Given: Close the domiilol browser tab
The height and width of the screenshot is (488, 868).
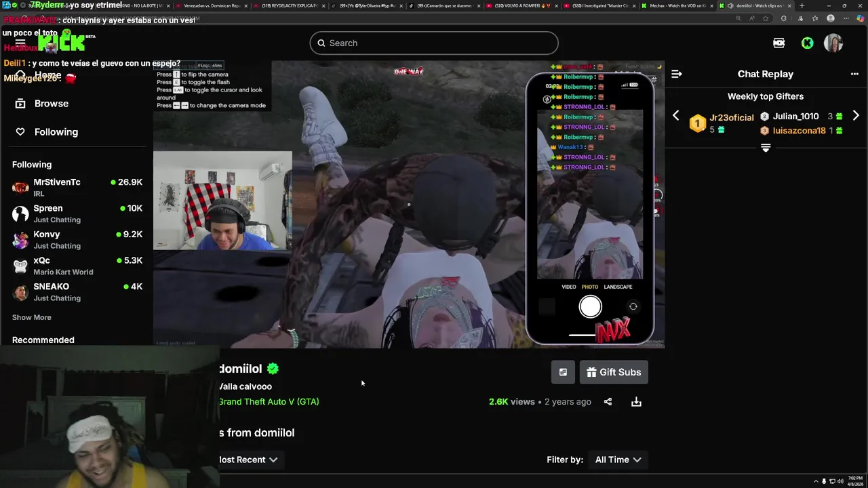Looking at the screenshot, I should 789,5.
